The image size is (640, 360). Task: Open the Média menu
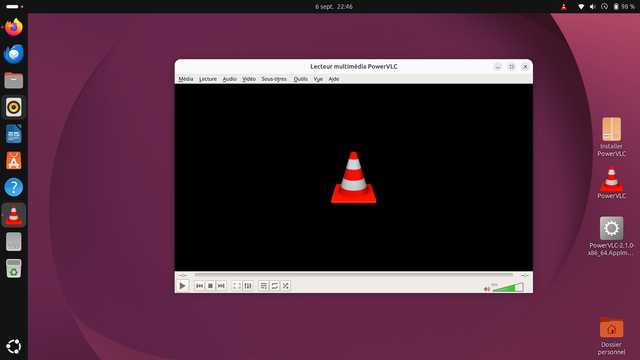(186, 79)
